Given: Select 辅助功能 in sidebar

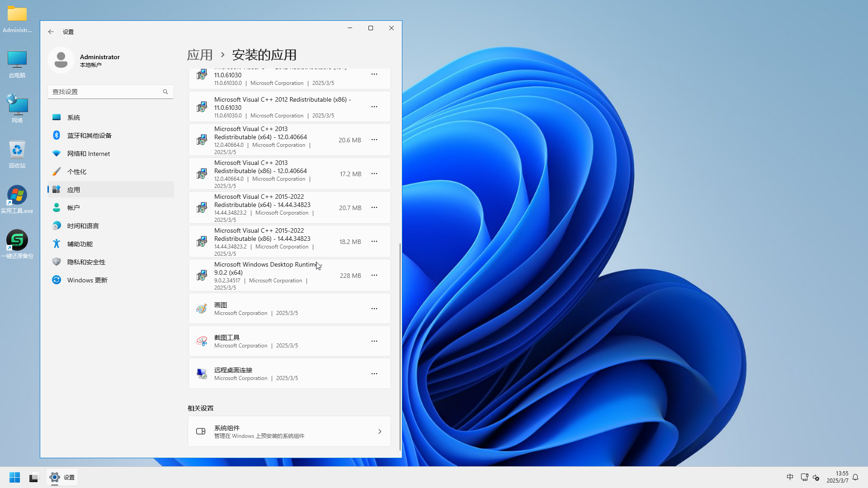Looking at the screenshot, I should click(x=111, y=244).
